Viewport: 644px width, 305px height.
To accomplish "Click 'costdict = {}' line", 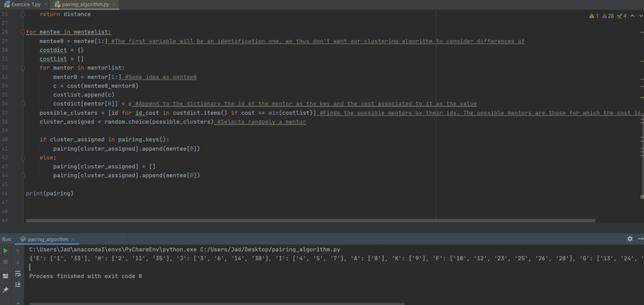I will click(x=62, y=50).
